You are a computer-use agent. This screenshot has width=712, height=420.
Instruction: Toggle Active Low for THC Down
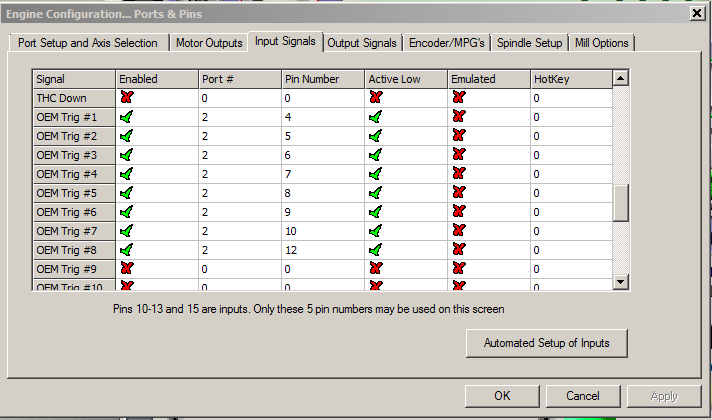(376, 97)
